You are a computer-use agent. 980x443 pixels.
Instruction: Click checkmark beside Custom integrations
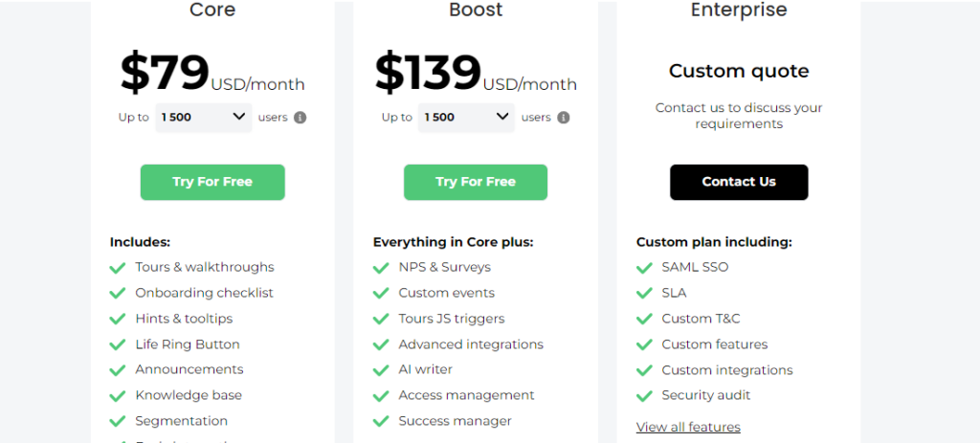click(644, 370)
